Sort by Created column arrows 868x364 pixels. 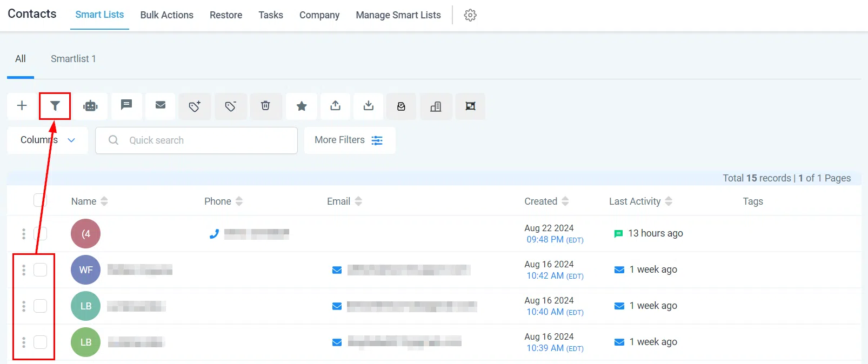click(565, 201)
